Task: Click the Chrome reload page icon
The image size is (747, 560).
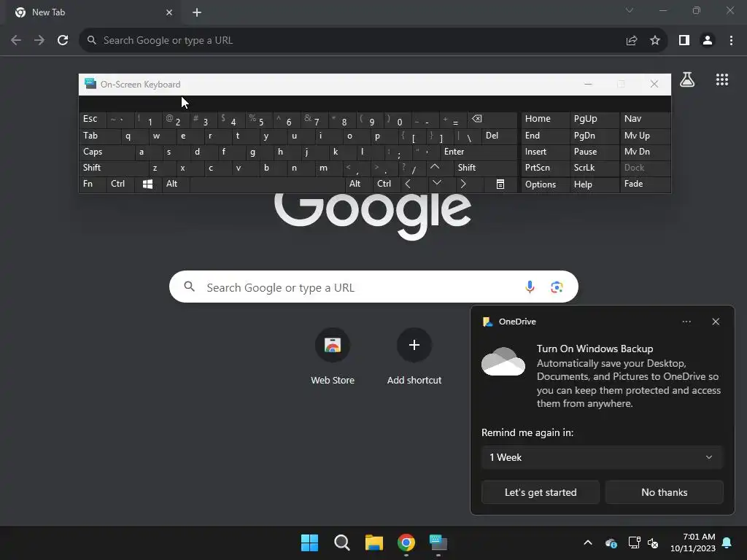Action: [x=63, y=41]
